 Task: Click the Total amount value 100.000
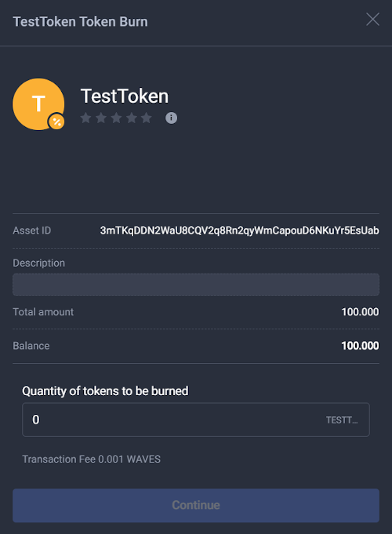coord(360,312)
